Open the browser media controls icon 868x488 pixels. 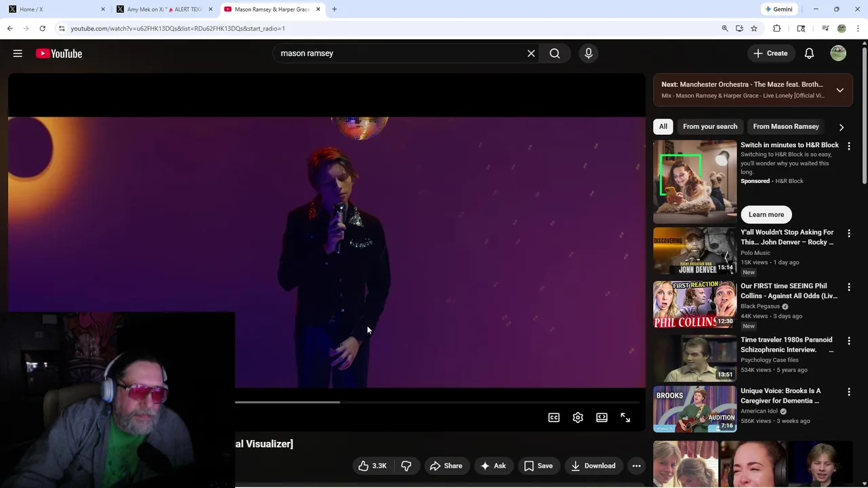coord(825,28)
